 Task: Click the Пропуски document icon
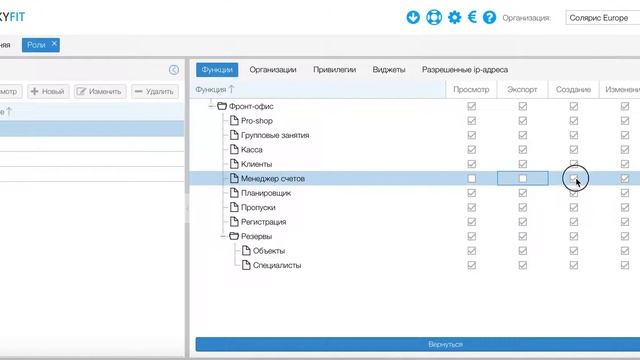point(234,207)
